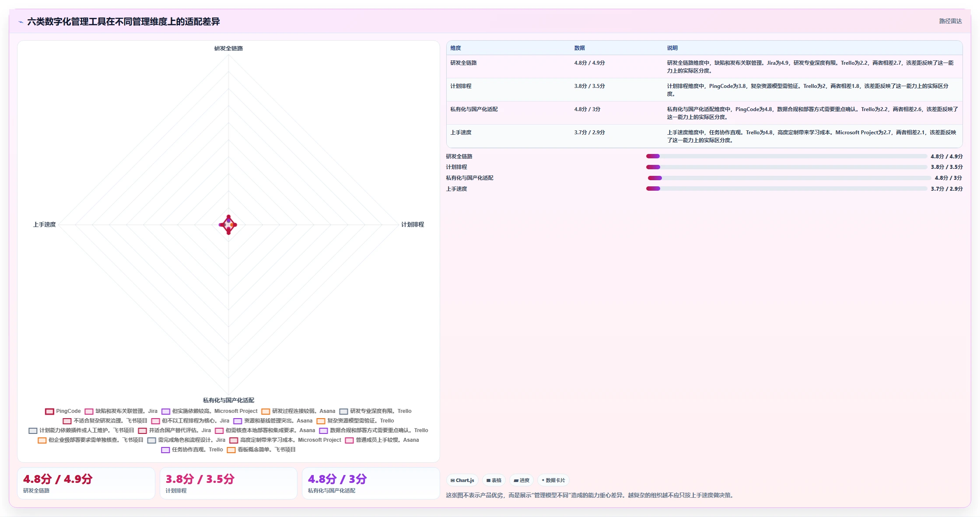
Task: Click the 路径雷达 label at top right
Action: click(x=950, y=21)
